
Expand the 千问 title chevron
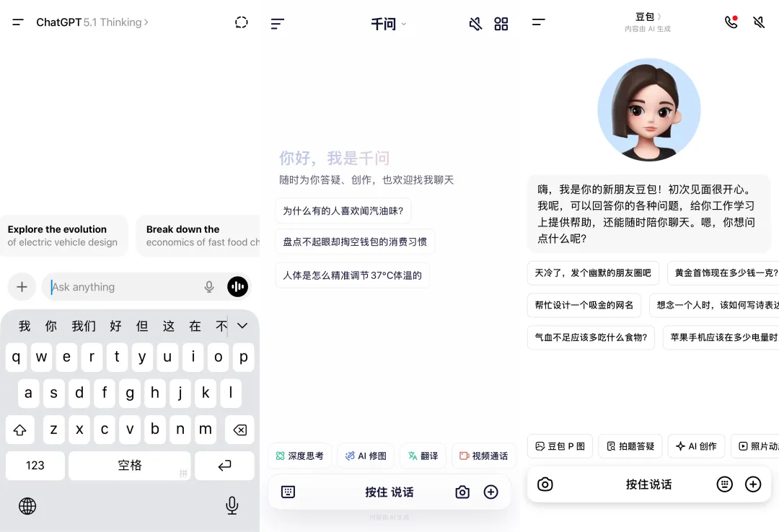403,24
